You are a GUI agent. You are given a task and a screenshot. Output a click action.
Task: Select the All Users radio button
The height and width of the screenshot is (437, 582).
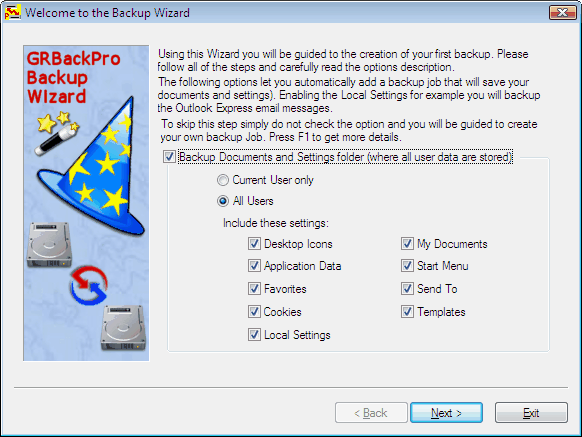[223, 201]
